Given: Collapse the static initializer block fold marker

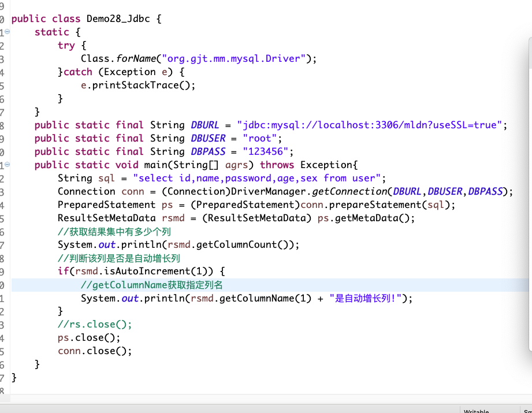Looking at the screenshot, I should [6, 32].
